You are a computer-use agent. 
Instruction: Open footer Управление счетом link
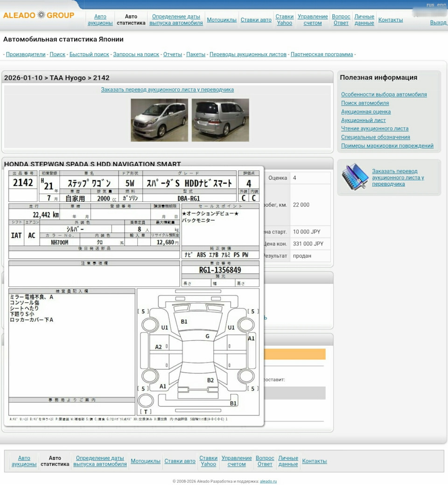[237, 461]
